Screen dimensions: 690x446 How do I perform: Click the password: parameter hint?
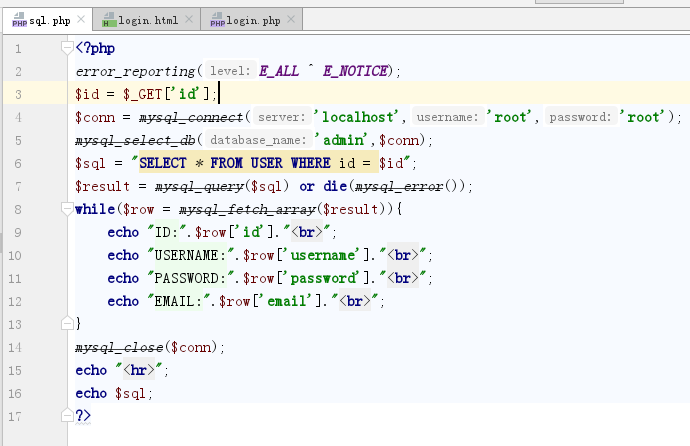pyautogui.click(x=580, y=117)
